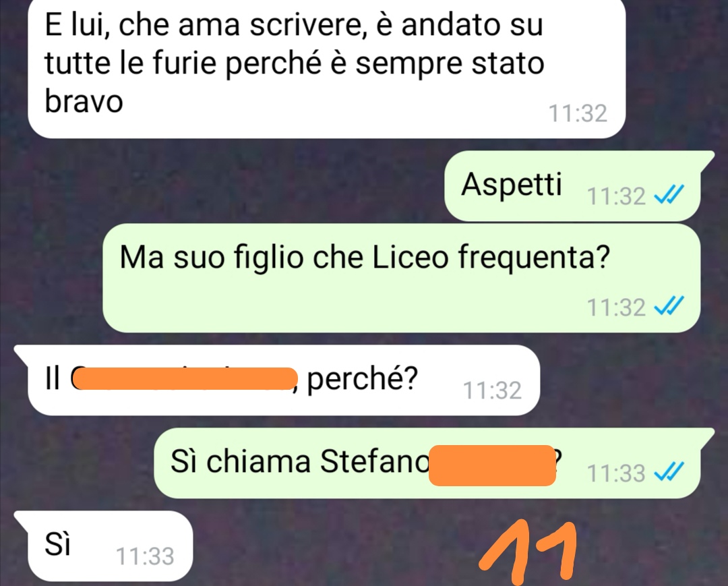Select the short 'Sì' reply bubble
The width and height of the screenshot is (728, 586).
103,546
